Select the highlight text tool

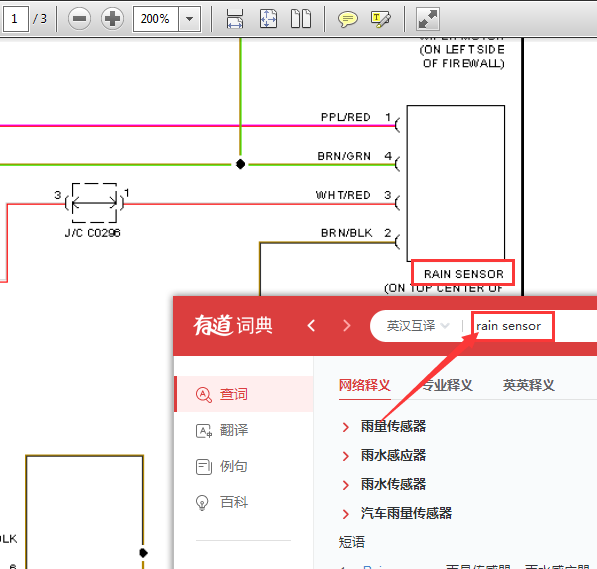381,19
